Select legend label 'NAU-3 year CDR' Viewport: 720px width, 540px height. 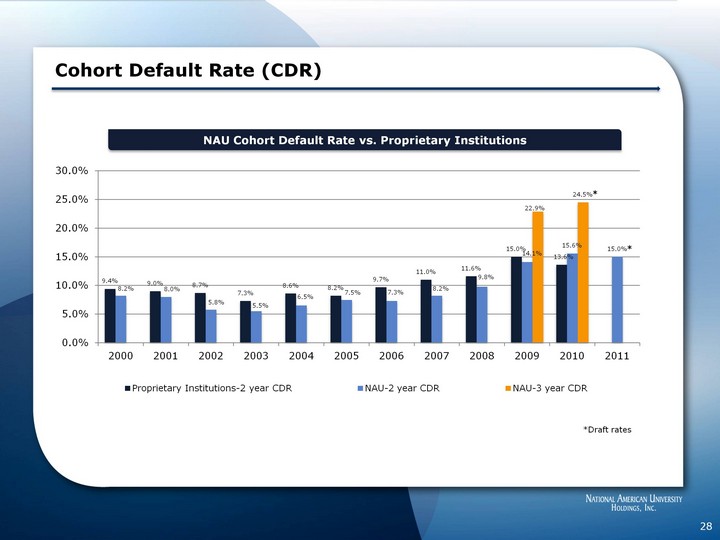tap(550, 388)
